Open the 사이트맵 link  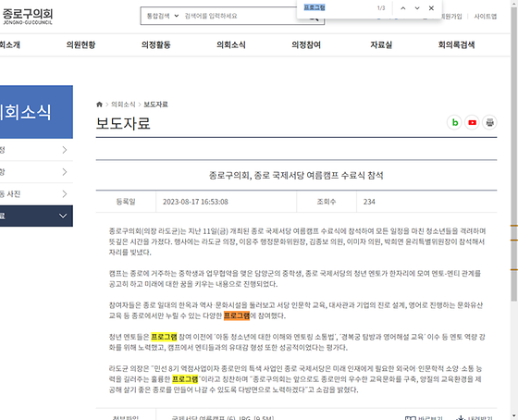tap(486, 17)
